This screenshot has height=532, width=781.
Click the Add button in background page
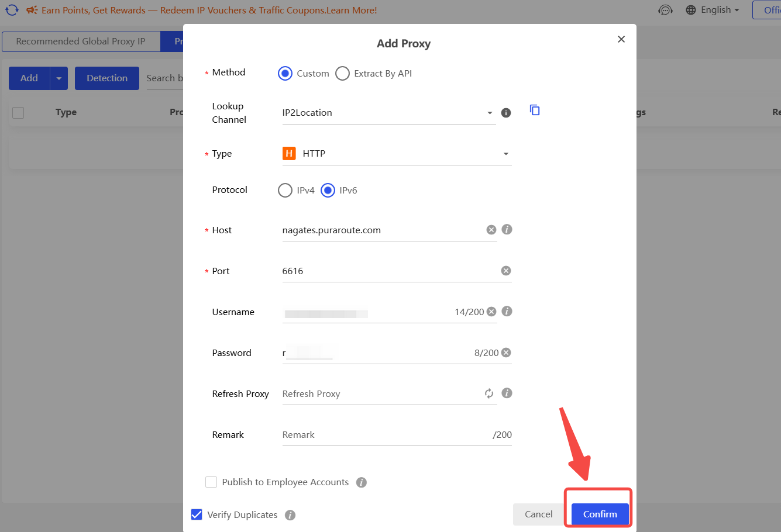coord(29,78)
